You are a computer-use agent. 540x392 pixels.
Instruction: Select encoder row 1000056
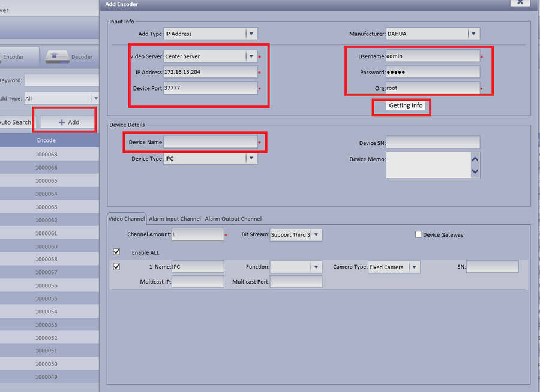coord(46,285)
